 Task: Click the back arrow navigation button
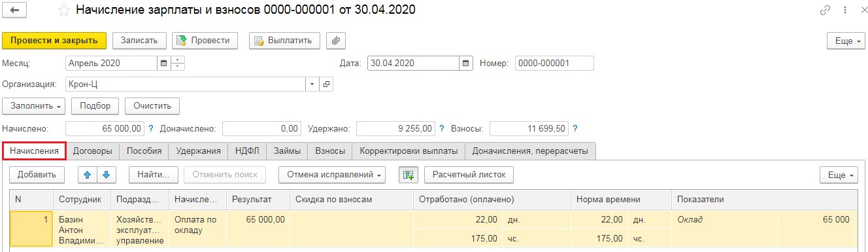click(15, 10)
